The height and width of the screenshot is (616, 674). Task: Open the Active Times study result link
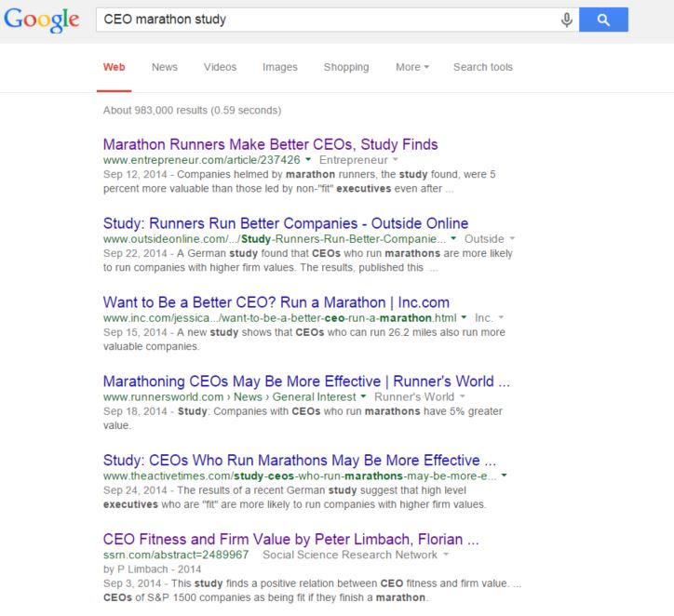tap(299, 461)
